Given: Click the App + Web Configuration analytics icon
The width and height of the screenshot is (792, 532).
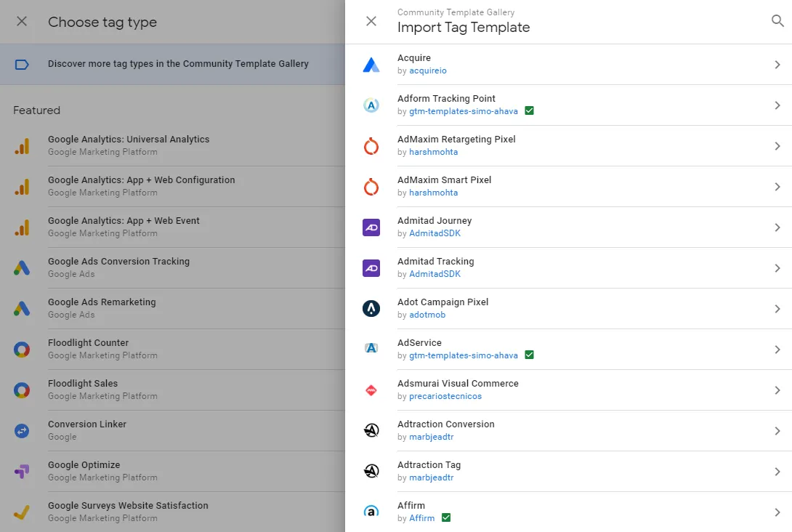Looking at the screenshot, I should 22,187.
